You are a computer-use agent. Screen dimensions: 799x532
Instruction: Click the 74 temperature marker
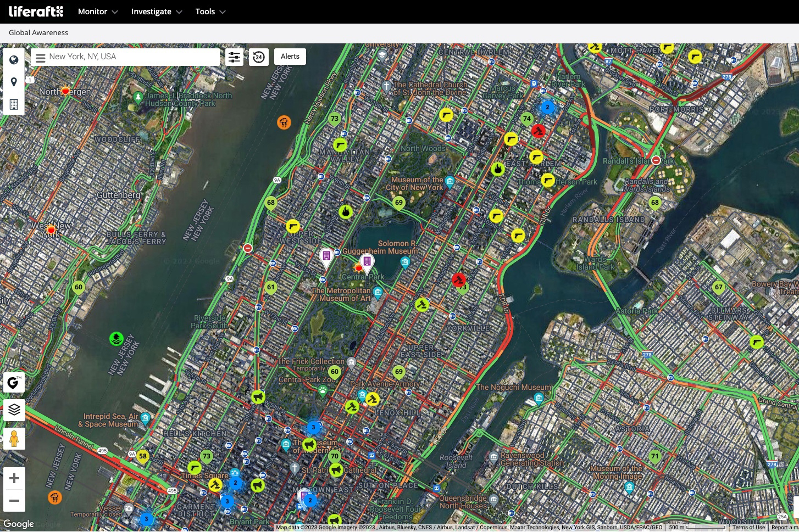[527, 119]
